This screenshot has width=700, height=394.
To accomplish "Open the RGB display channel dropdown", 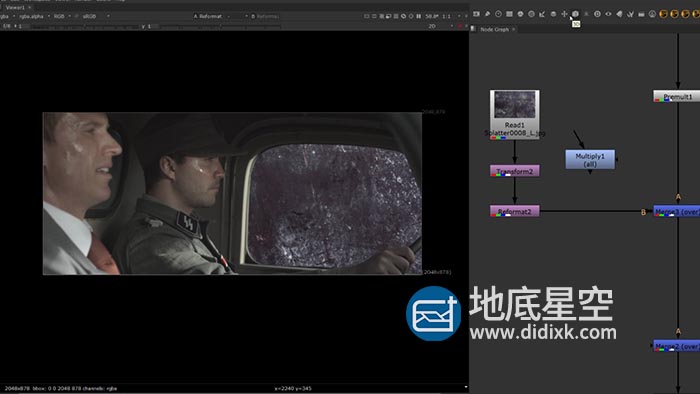I will tap(62, 16).
